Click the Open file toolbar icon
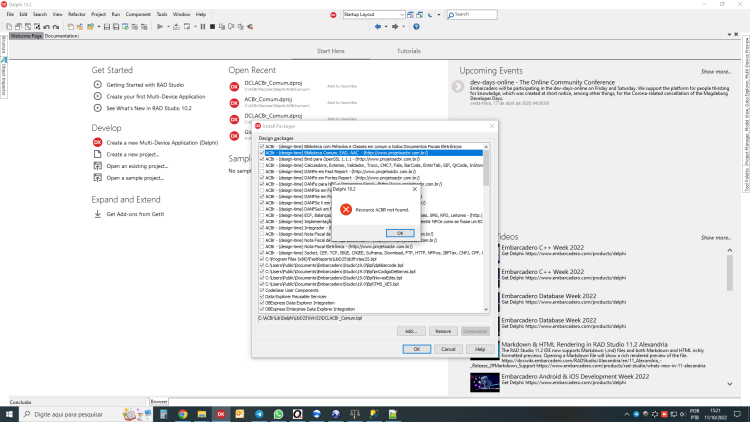This screenshot has width=750, height=422. [x=90, y=27]
